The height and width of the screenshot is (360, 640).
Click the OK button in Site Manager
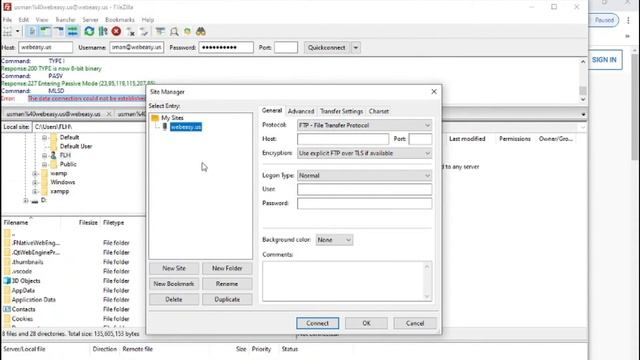pyautogui.click(x=366, y=323)
